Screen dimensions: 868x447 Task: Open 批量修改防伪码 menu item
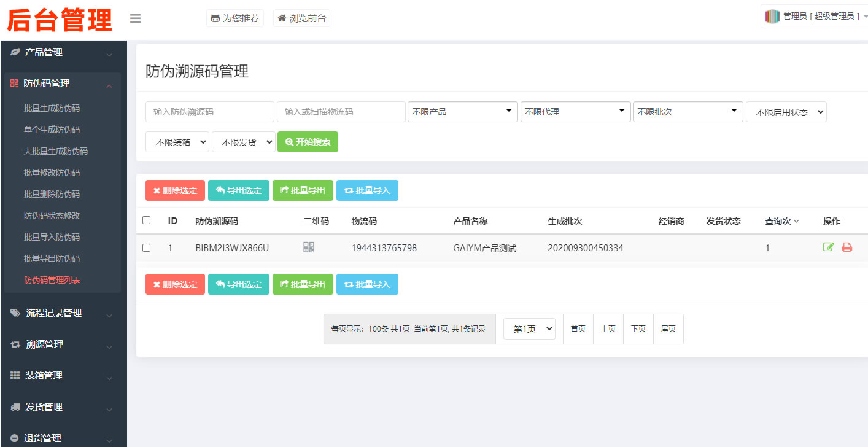[x=52, y=173]
